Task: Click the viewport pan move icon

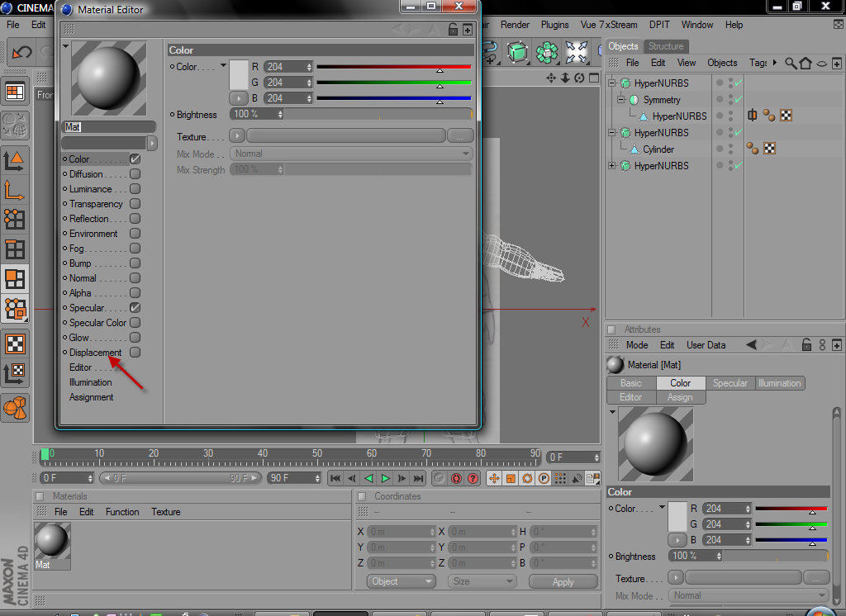Action: pyautogui.click(x=551, y=78)
